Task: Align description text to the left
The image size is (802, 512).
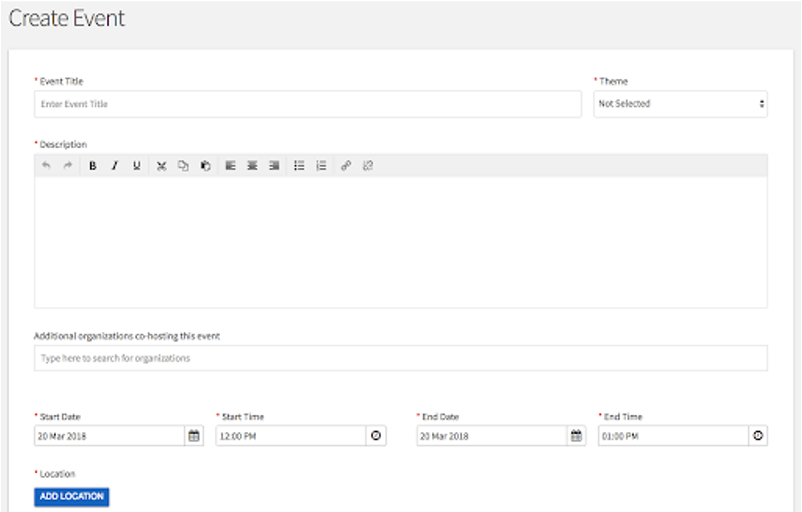Action: [x=230, y=166]
